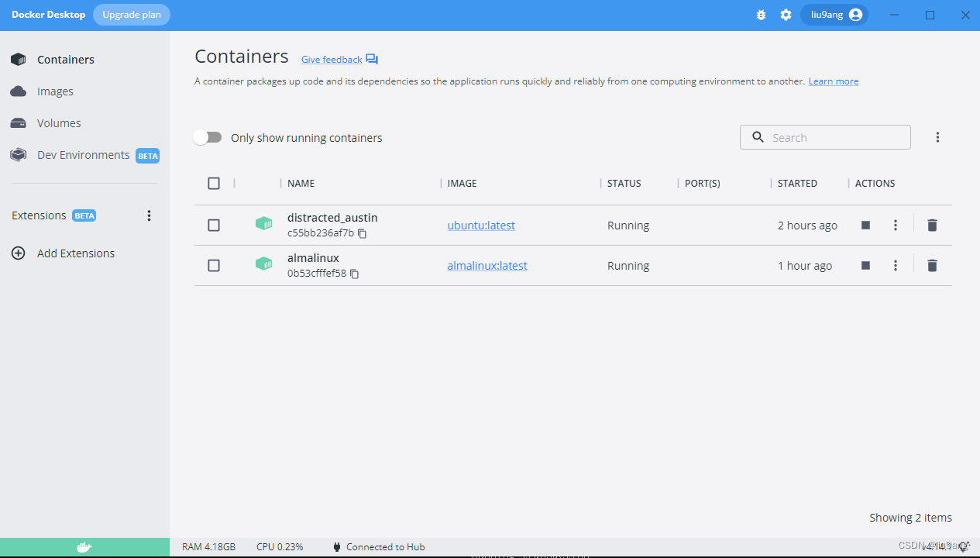Sort by the STATUS column header

[624, 184]
